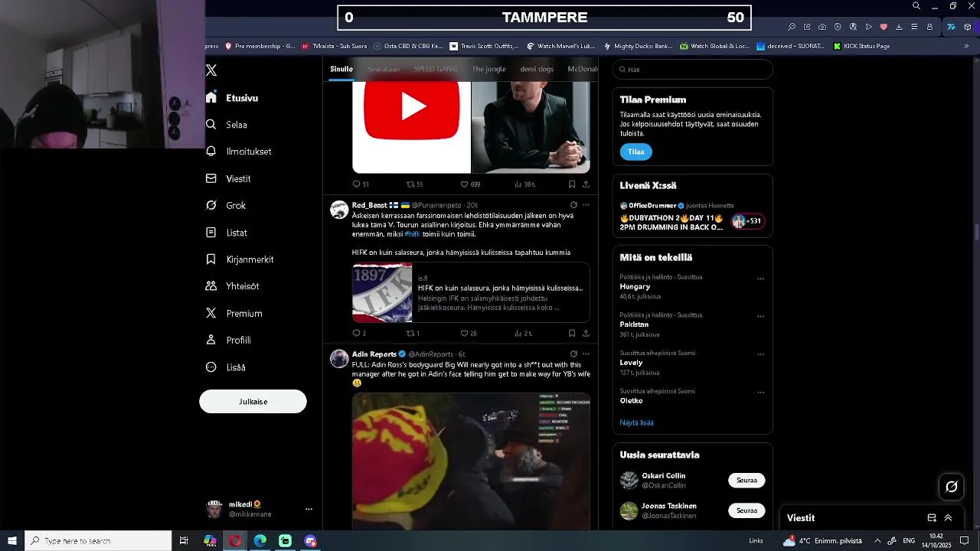Image resolution: width=980 pixels, height=551 pixels.
Task: Like the top post with 699 likes
Action: point(470,184)
